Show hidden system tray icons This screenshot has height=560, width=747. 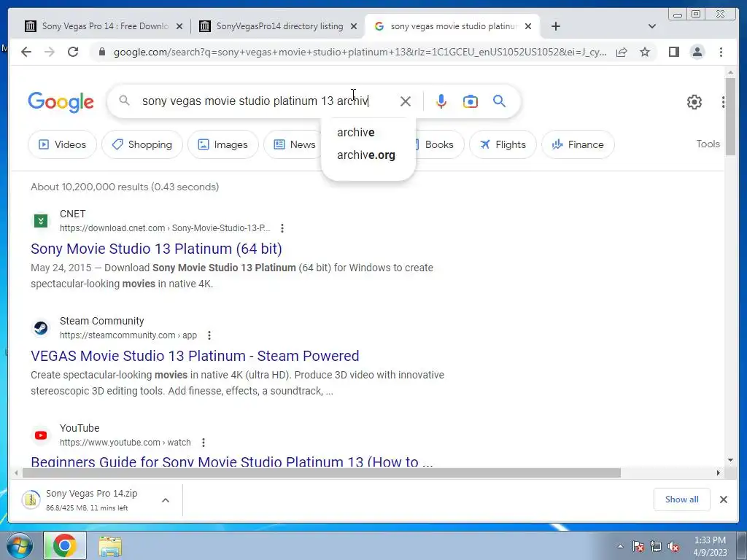tap(620, 546)
